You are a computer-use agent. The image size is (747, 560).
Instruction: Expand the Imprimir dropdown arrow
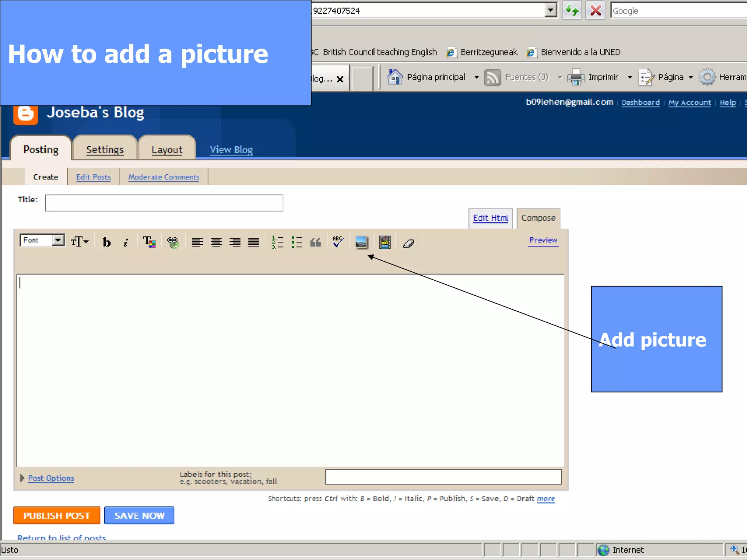(x=630, y=77)
